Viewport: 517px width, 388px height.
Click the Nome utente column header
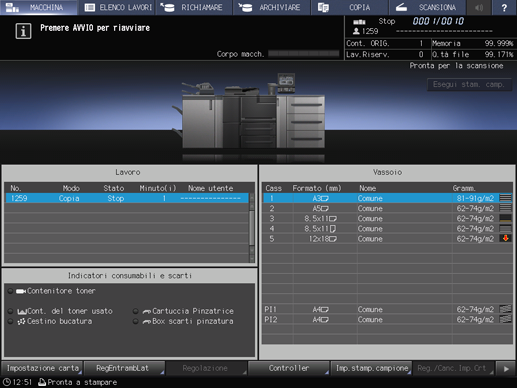(x=210, y=188)
